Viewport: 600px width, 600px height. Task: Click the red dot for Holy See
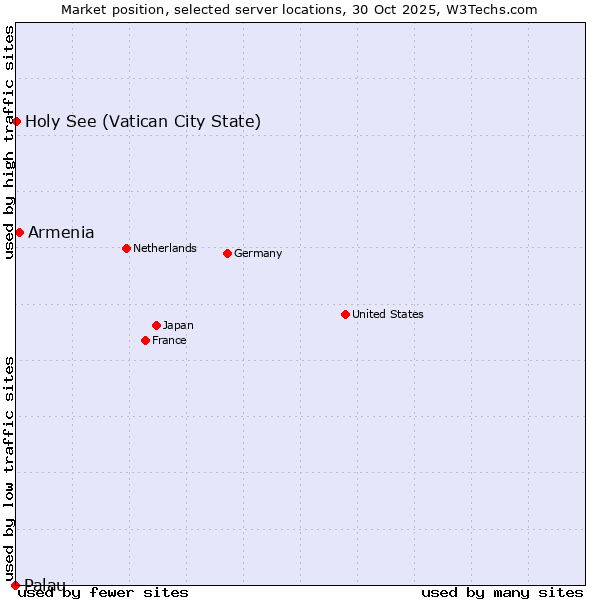tap(17, 121)
